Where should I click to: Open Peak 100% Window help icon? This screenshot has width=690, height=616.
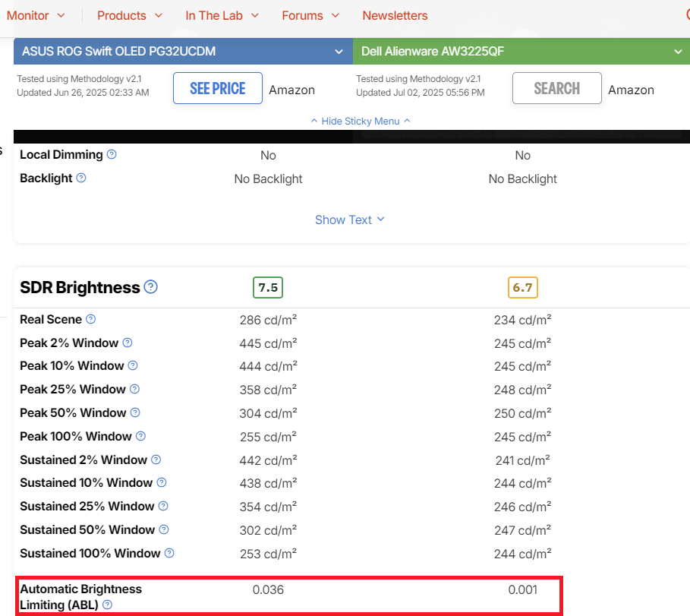tap(140, 436)
